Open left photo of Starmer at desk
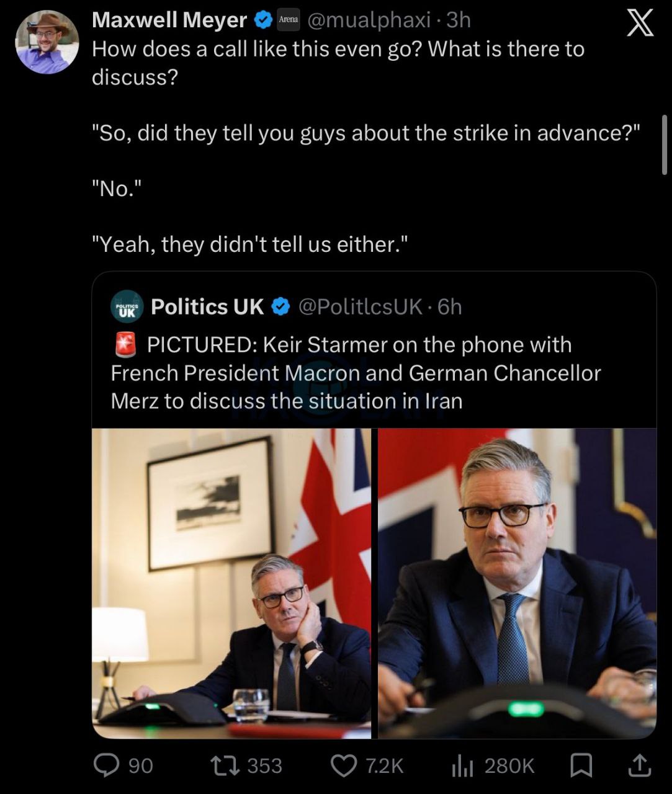Screen dimensions: 672x794 [231, 583]
